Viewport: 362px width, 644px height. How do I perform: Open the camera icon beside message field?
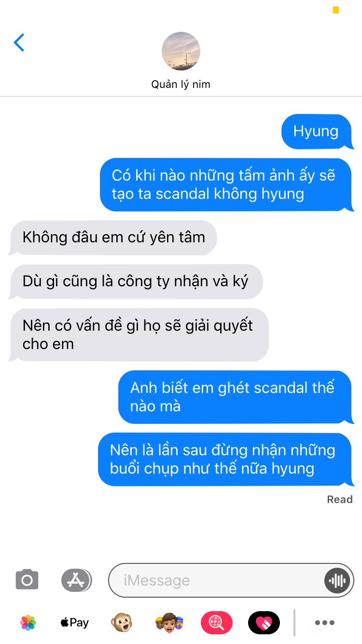(27, 580)
